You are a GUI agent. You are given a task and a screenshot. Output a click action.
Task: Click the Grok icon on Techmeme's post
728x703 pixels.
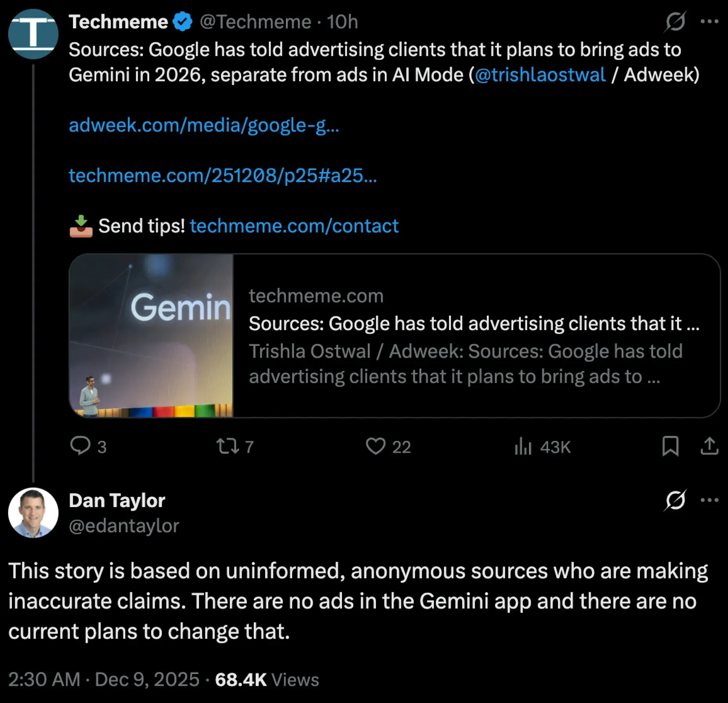(675, 22)
